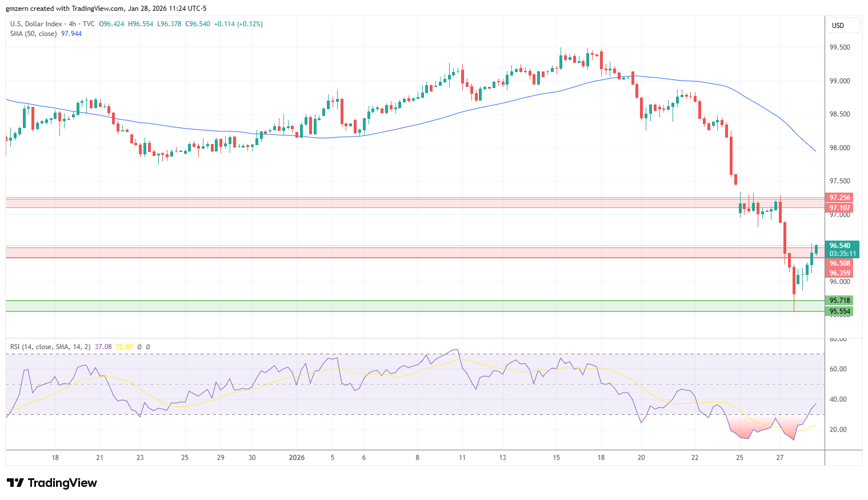Click the date axis label 13
The height and width of the screenshot is (500, 868).
click(x=503, y=458)
